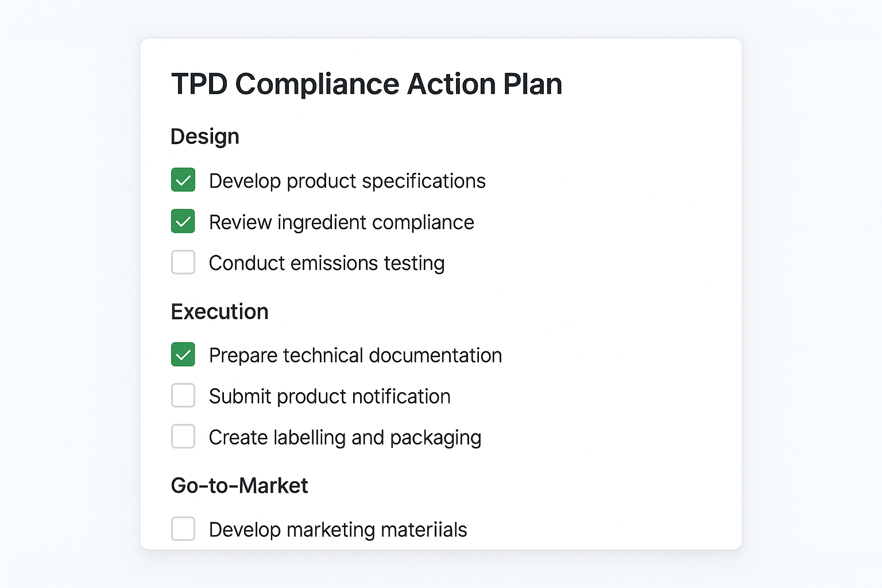Click the TPD Compliance Action Plan title

(366, 84)
